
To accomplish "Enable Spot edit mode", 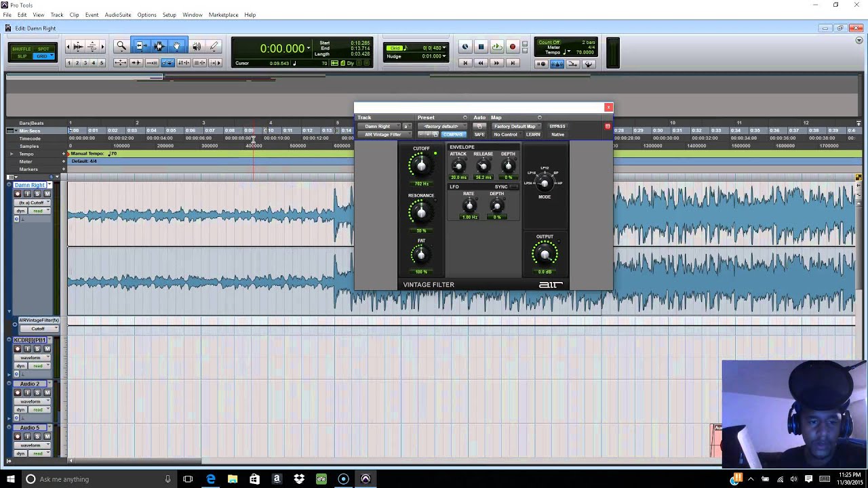I will tap(44, 49).
